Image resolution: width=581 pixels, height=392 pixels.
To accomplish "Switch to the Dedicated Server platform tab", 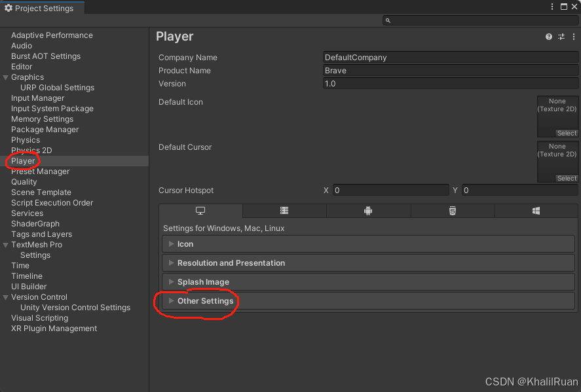I will click(284, 211).
